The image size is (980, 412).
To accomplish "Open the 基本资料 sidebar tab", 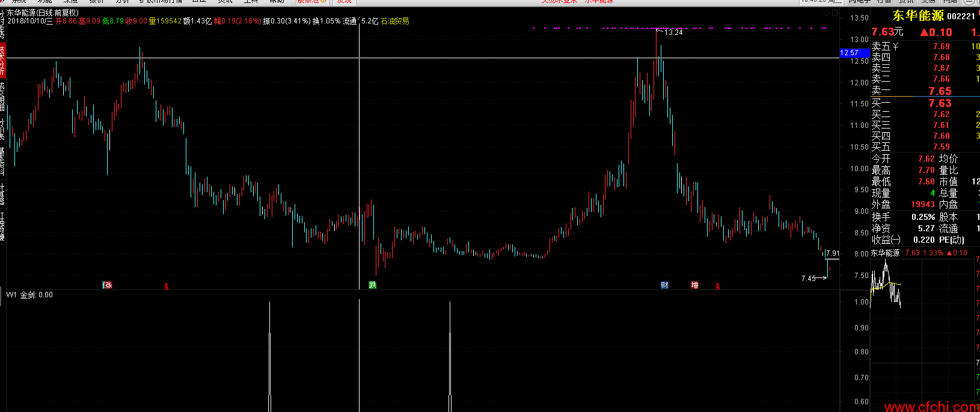I will pos(2,161).
